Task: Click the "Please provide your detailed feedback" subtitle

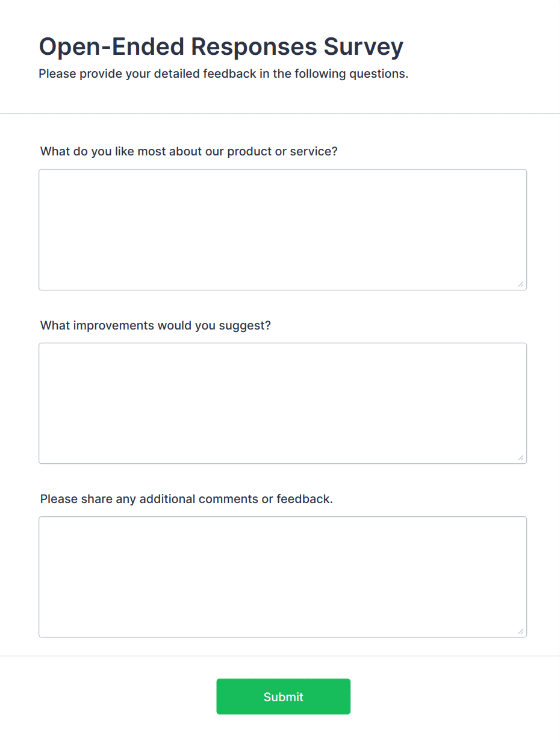Action: [223, 74]
